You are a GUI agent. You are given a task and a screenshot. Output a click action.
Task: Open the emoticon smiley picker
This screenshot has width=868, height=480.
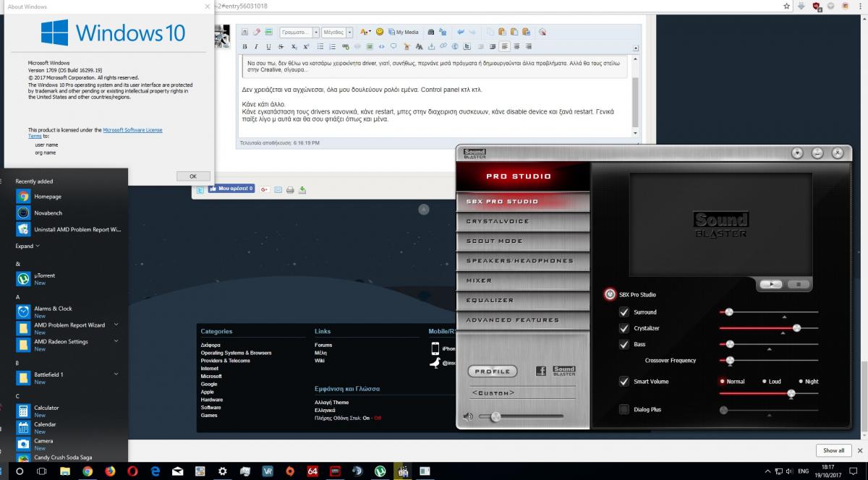(x=379, y=32)
